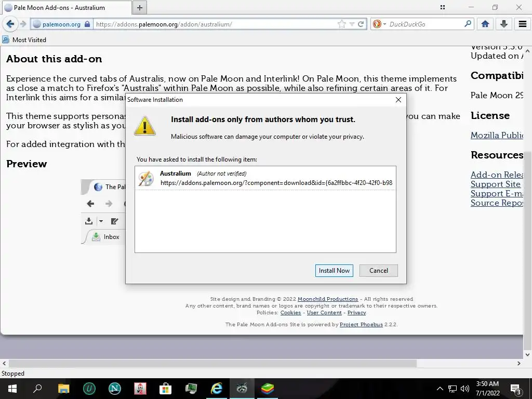Open File Explorer from the taskbar
Screen dimensions: 532x399
tap(63, 389)
